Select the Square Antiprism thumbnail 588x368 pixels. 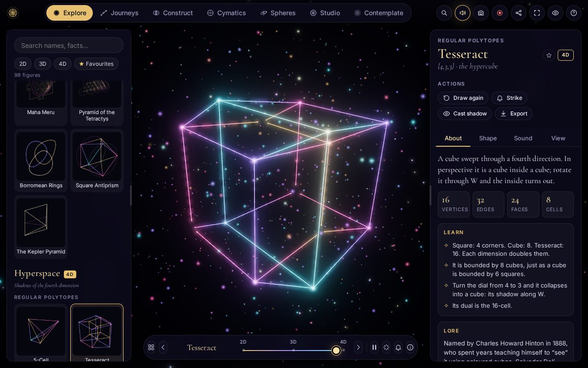tap(97, 161)
